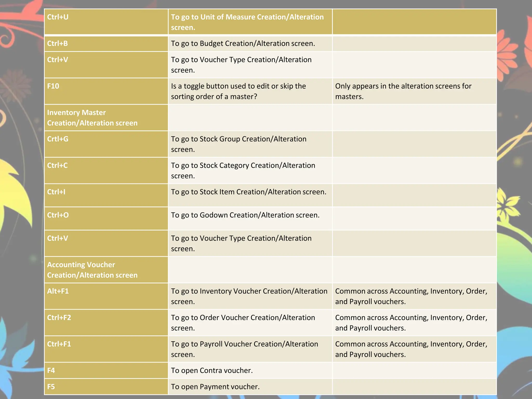Click 'To open Payment voucher' description
Image resolution: width=532 pixels, height=399 pixels.
click(215, 387)
